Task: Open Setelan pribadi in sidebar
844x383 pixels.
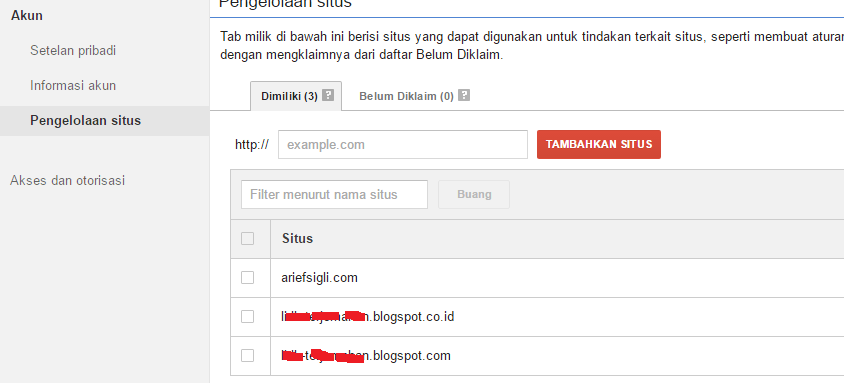Action: click(73, 51)
